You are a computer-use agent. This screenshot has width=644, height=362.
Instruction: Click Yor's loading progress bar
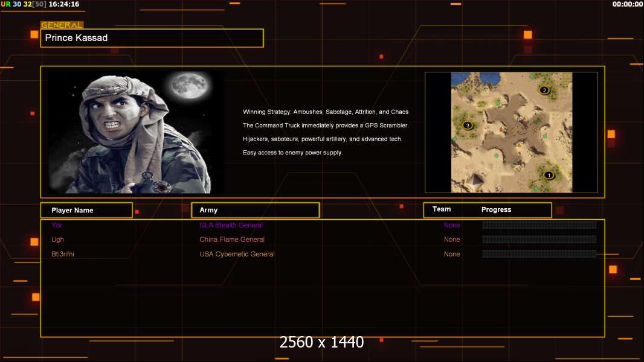click(x=539, y=225)
